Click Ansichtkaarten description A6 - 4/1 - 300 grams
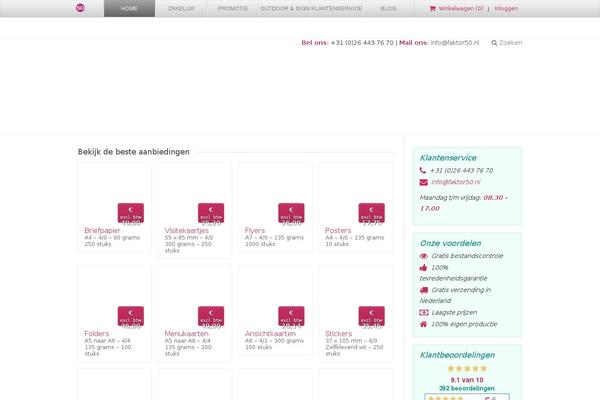Image resolution: width=600 pixels, height=400 pixels. pyautogui.click(x=274, y=341)
